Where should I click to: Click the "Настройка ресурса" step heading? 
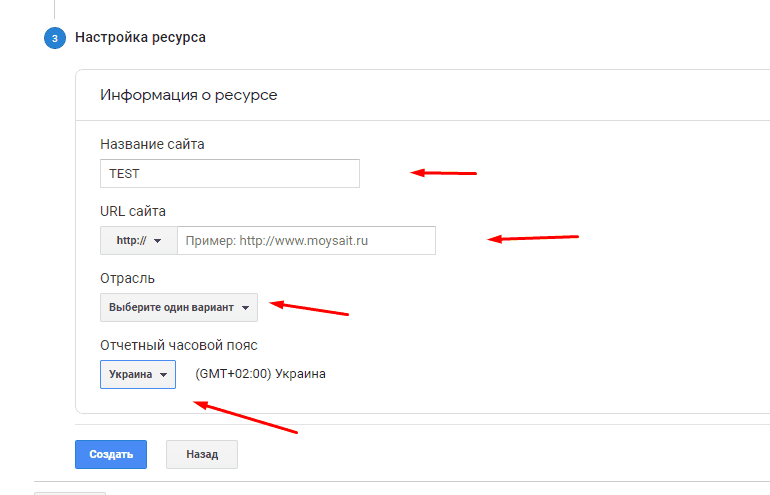140,38
